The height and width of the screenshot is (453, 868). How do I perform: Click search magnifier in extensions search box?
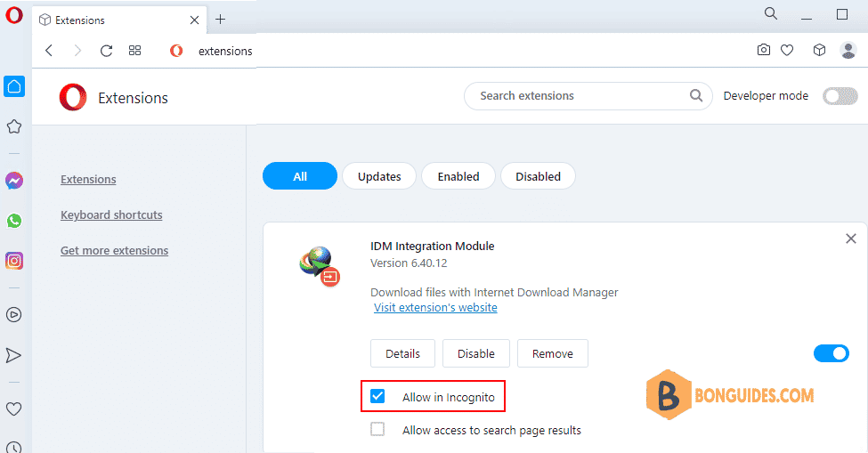coord(696,96)
